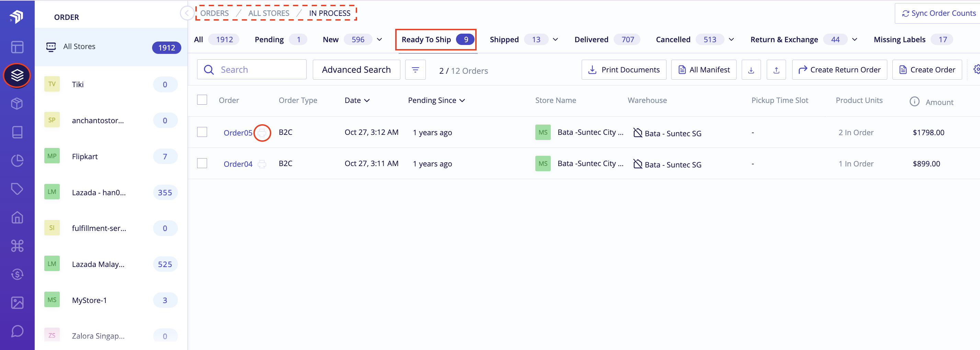Open the reports pie chart icon in the sidebar
The width and height of the screenshot is (980, 350).
pos(17,160)
